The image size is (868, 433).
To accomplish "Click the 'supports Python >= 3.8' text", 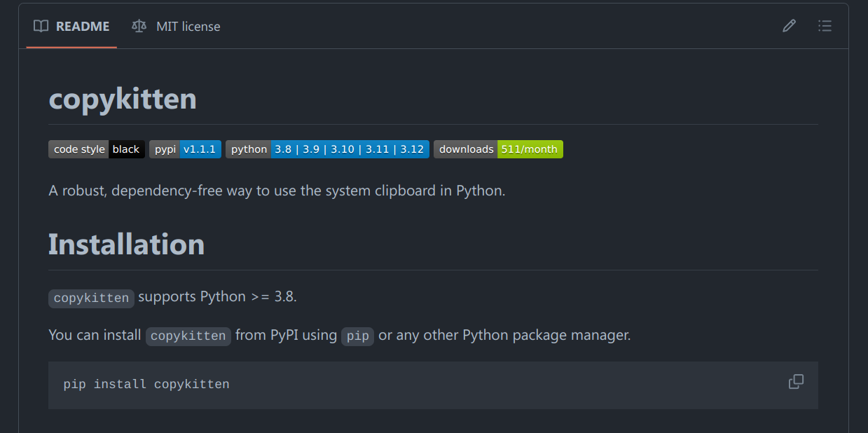I will pos(217,296).
